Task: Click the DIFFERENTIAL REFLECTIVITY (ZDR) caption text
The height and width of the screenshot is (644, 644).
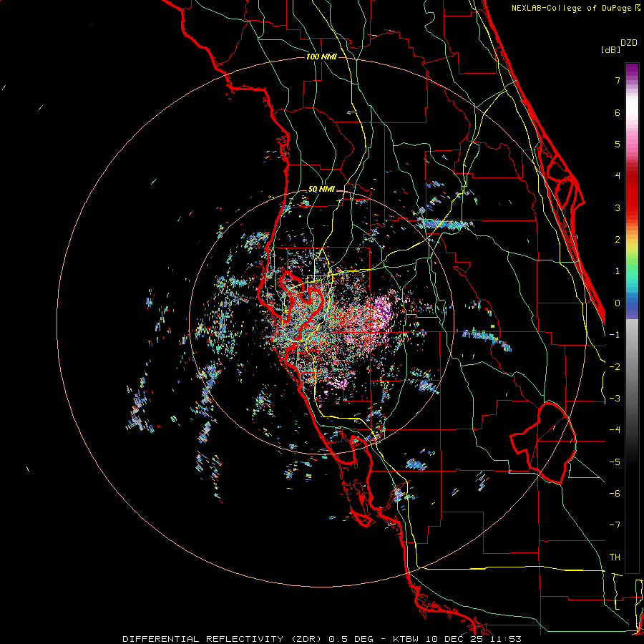Action: point(222,639)
